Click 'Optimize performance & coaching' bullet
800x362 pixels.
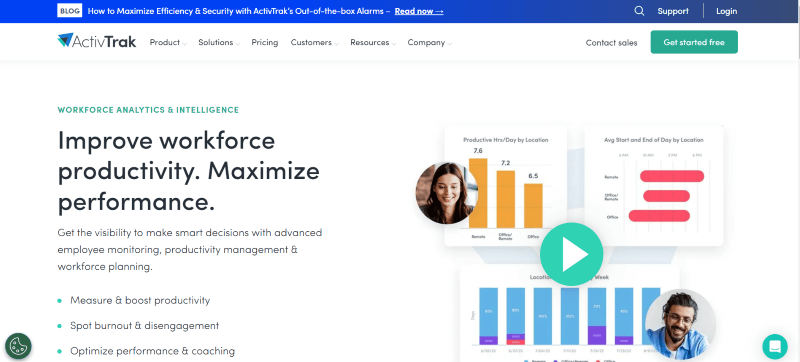153,351
